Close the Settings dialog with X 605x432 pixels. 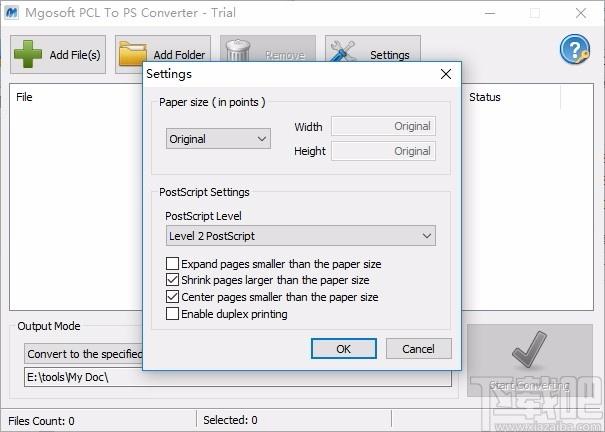point(446,74)
